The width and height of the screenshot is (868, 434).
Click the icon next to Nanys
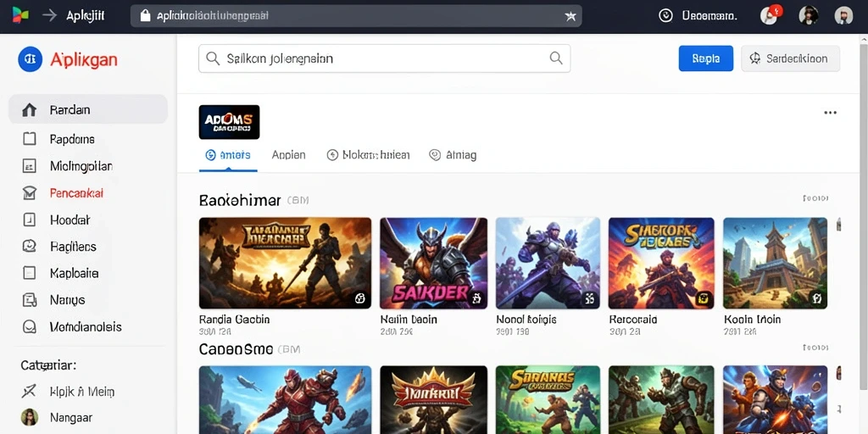point(30,299)
